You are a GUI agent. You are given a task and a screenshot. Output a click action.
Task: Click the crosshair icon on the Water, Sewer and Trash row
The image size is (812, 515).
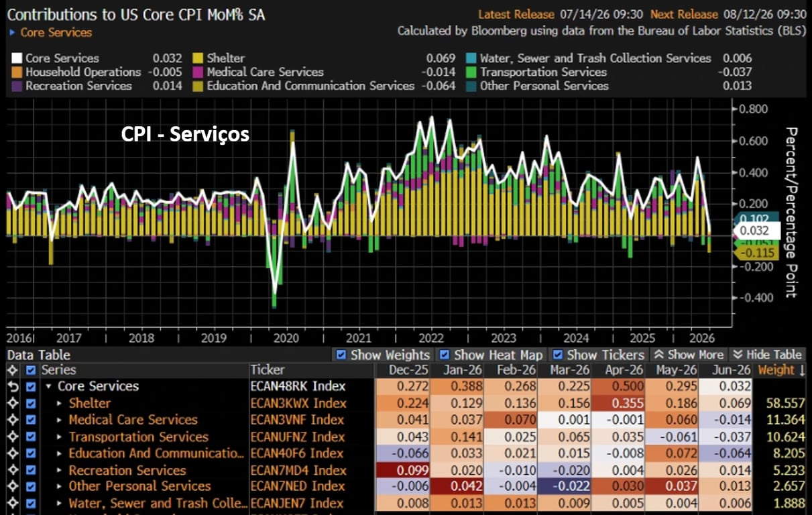click(11, 503)
